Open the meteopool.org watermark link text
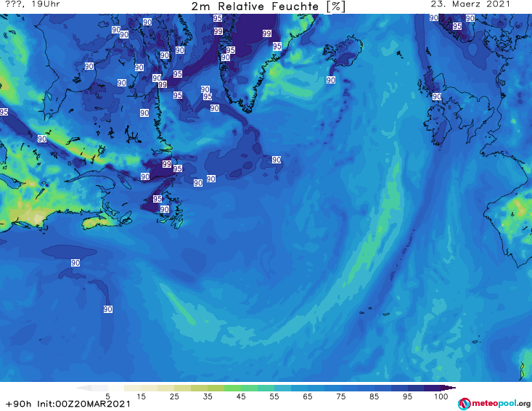 click(x=501, y=403)
